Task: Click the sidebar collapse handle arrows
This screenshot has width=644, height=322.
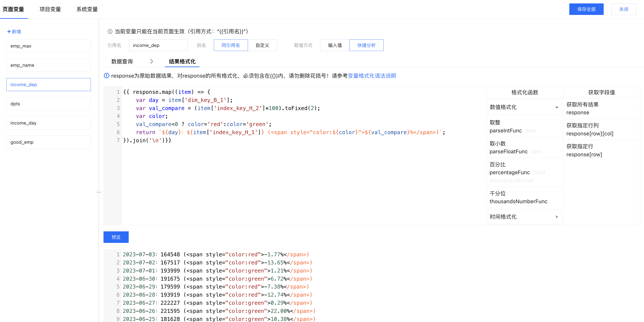Action: click(x=99, y=192)
